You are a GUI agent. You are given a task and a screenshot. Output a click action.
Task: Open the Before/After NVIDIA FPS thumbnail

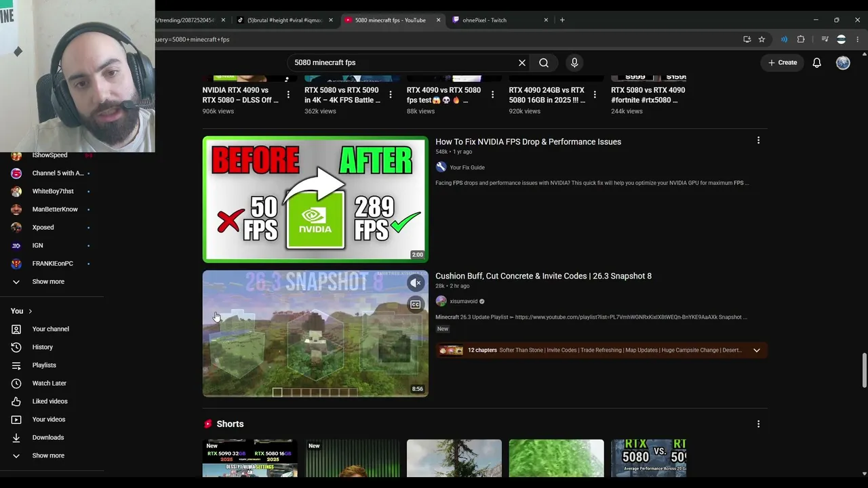coord(315,199)
